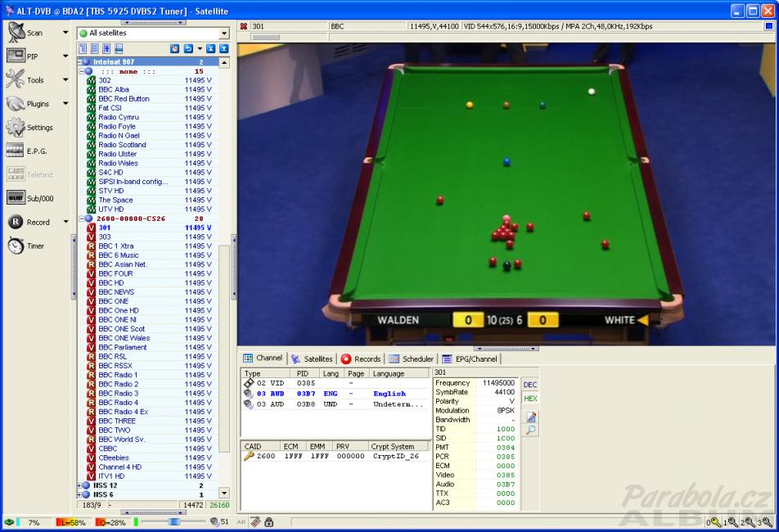This screenshot has height=532, width=779.
Task: Open the Scan dropdown arrow
Action: [x=65, y=33]
